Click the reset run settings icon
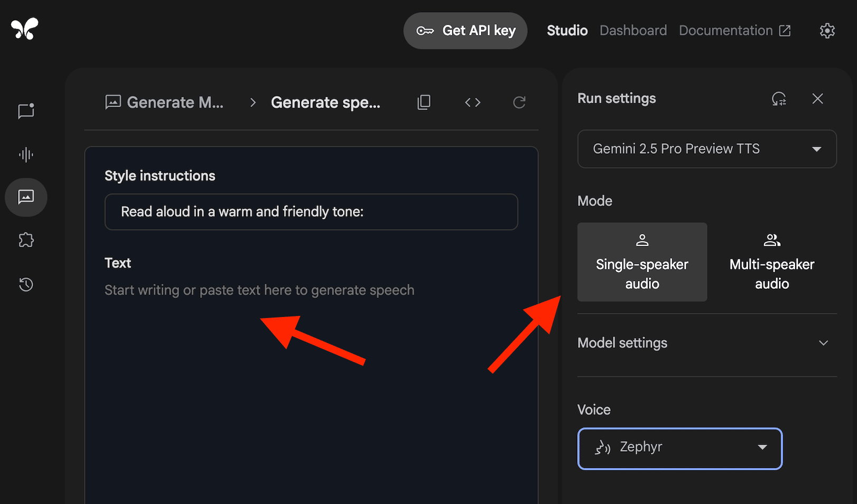 point(779,98)
